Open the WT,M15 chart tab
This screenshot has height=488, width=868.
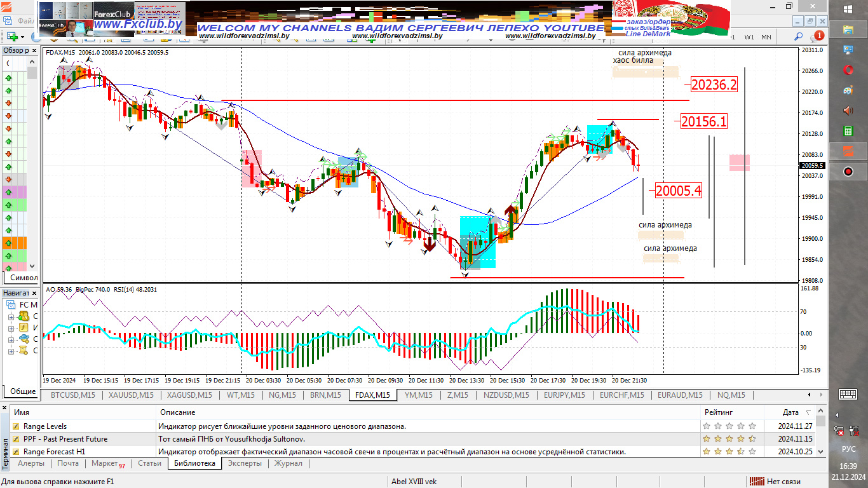[240, 395]
